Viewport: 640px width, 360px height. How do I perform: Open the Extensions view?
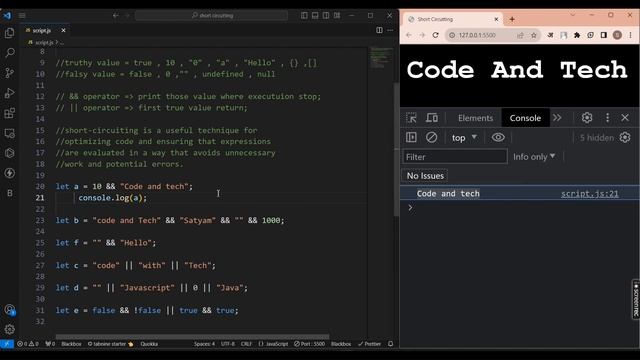tap(9, 113)
